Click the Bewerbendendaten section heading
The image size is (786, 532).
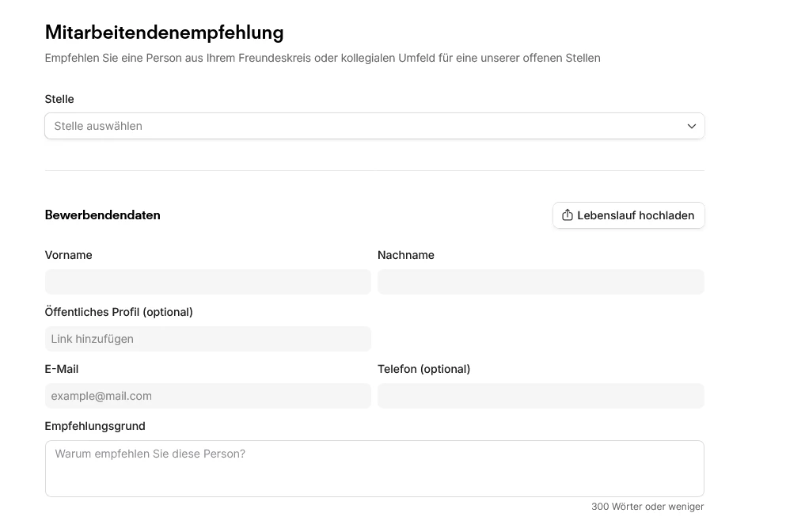point(103,215)
